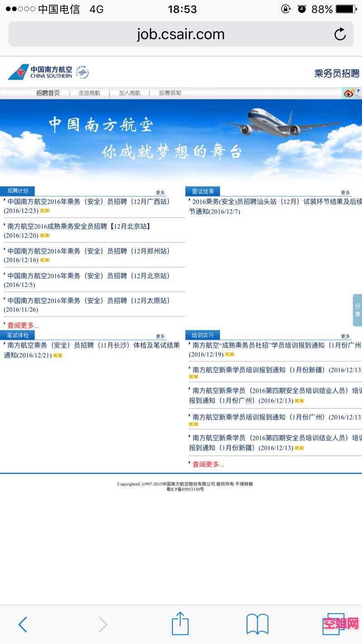Open 汕头站(12月)试装环节结果 notice
Image resolution: width=362 pixels, height=644 pixels.
pos(276,206)
